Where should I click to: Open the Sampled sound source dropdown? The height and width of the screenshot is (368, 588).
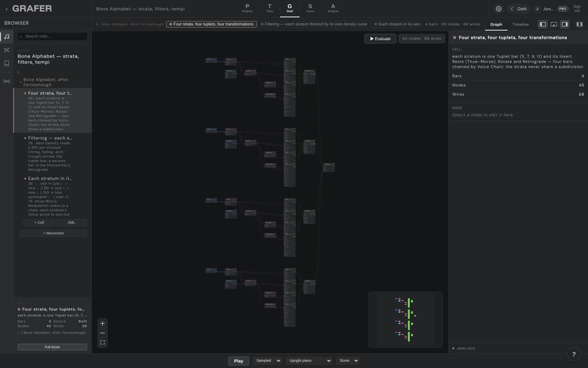tap(268, 361)
